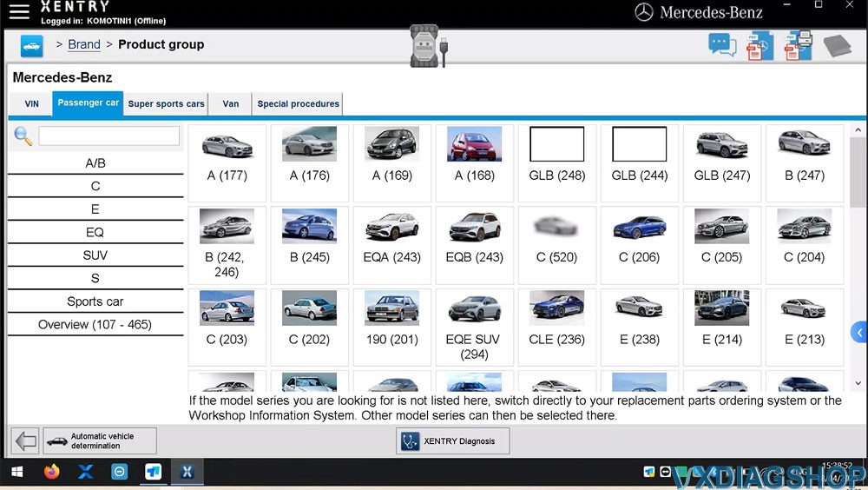Open the chat feedback icon
The image size is (868, 490).
(722, 45)
